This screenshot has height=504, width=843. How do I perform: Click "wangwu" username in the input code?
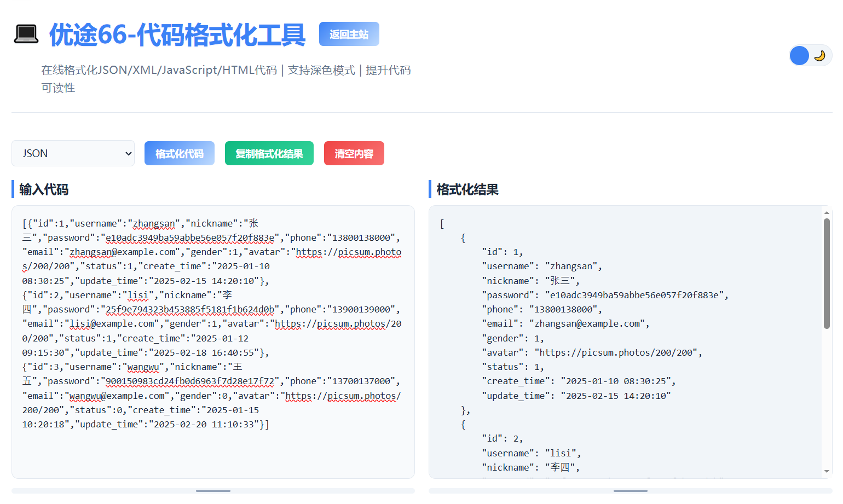pyautogui.click(x=143, y=367)
